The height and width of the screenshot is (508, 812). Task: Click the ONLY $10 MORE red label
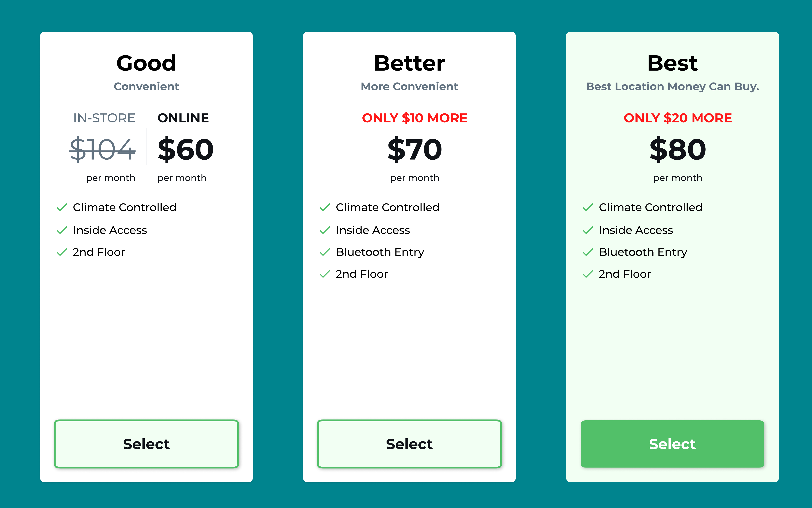(415, 118)
